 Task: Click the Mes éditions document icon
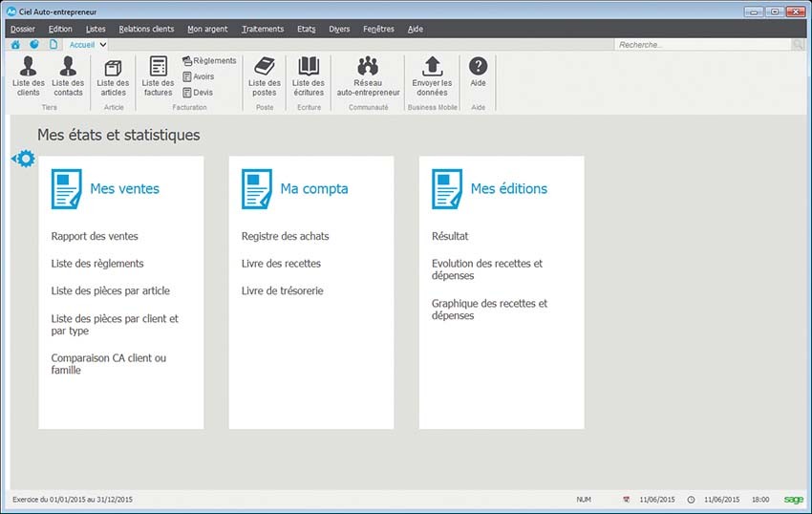(447, 189)
